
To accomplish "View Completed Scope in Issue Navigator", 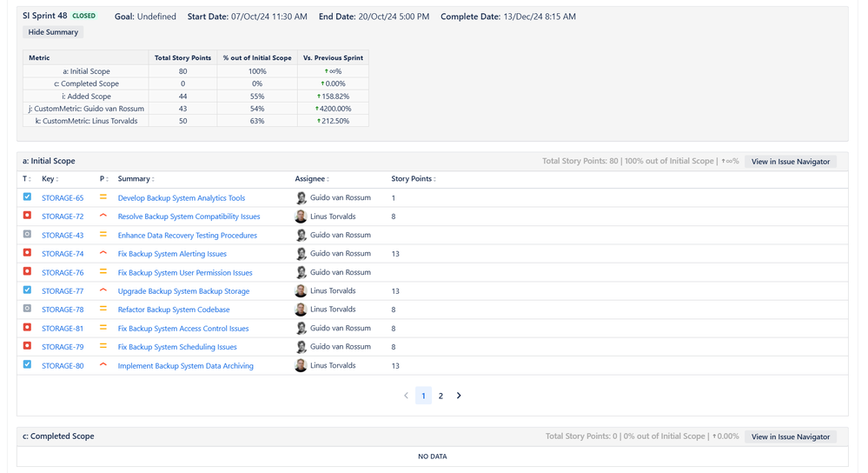I will point(791,436).
